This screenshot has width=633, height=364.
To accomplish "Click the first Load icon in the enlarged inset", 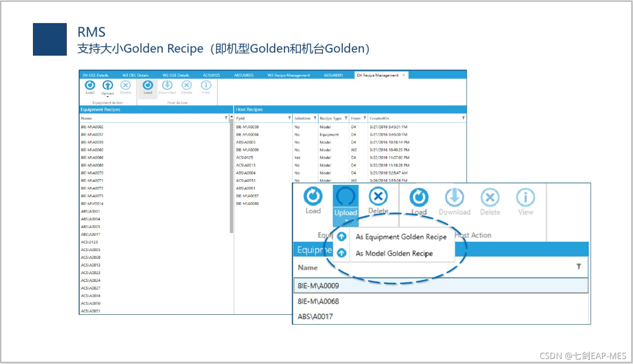I will 313,197.
